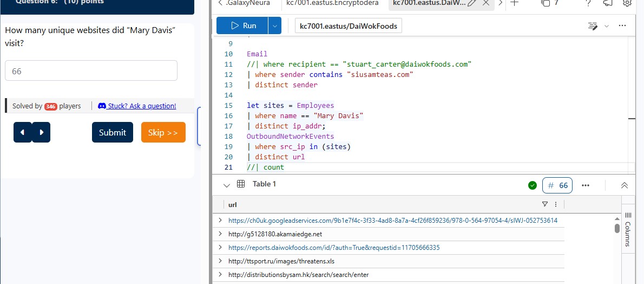Screen dimensions: 644x284
Task: Click the Discord icon beside Stuck link
Action: coord(102,106)
